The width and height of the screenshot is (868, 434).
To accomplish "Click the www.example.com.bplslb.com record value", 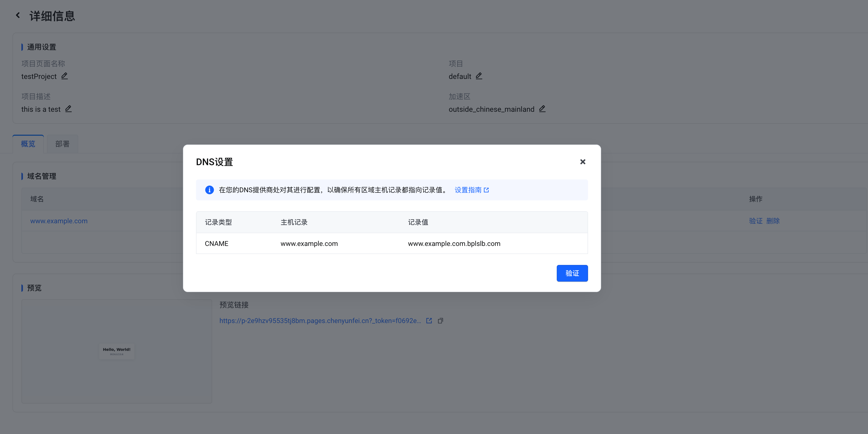I will pyautogui.click(x=454, y=243).
